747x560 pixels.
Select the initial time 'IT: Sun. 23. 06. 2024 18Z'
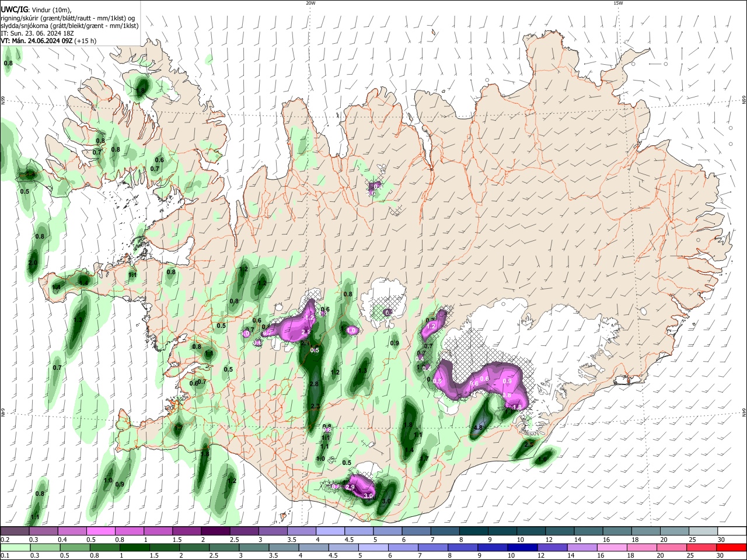[x=37, y=33]
